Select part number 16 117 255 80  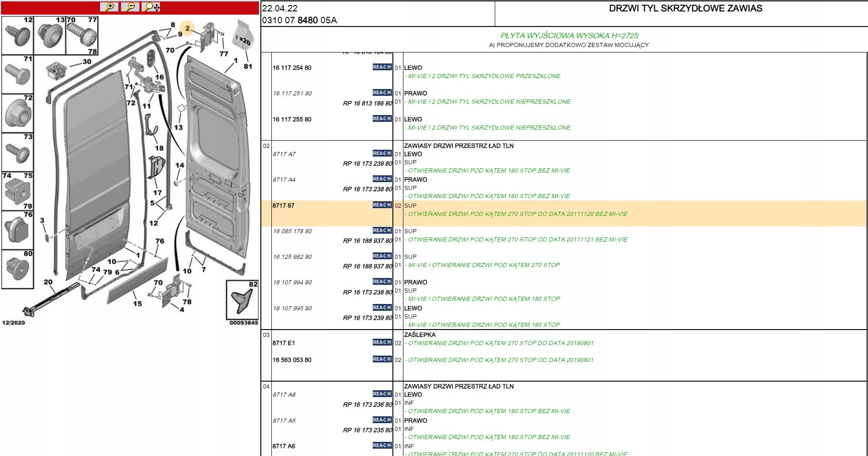point(292,120)
